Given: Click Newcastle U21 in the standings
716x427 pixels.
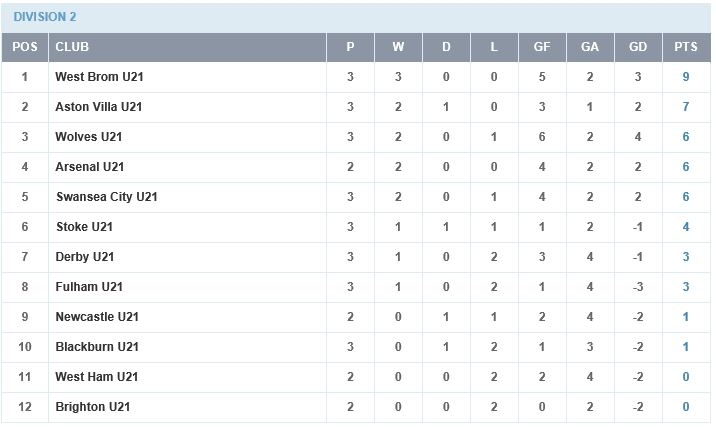Looking at the screenshot, I should 97,317.
